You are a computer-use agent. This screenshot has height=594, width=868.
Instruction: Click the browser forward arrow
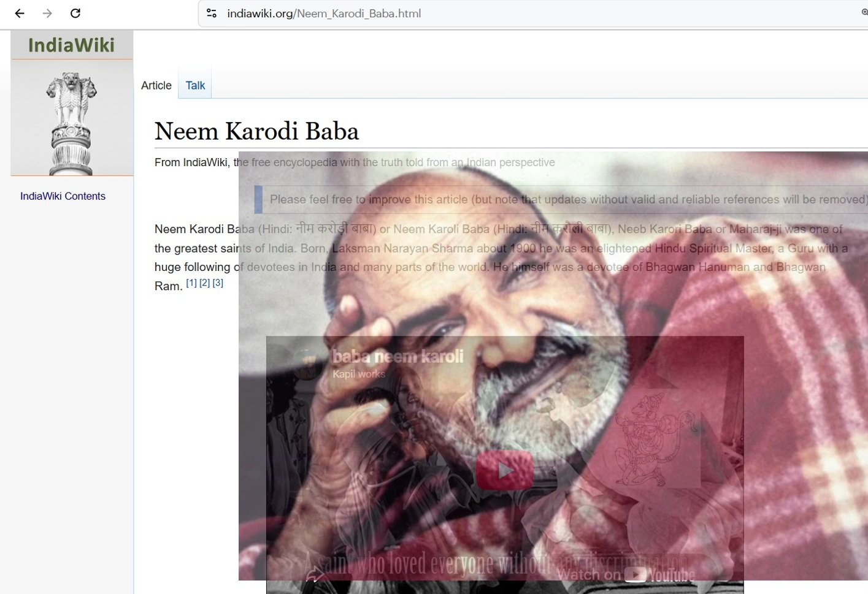(x=47, y=13)
